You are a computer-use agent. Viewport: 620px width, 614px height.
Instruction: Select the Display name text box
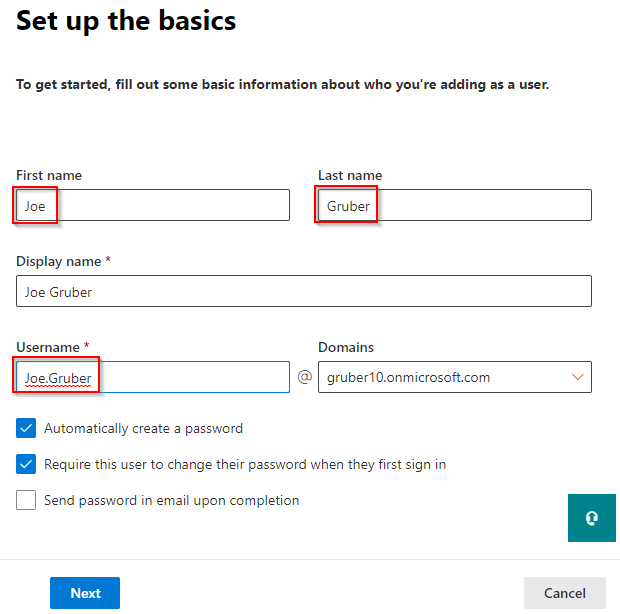[304, 291]
